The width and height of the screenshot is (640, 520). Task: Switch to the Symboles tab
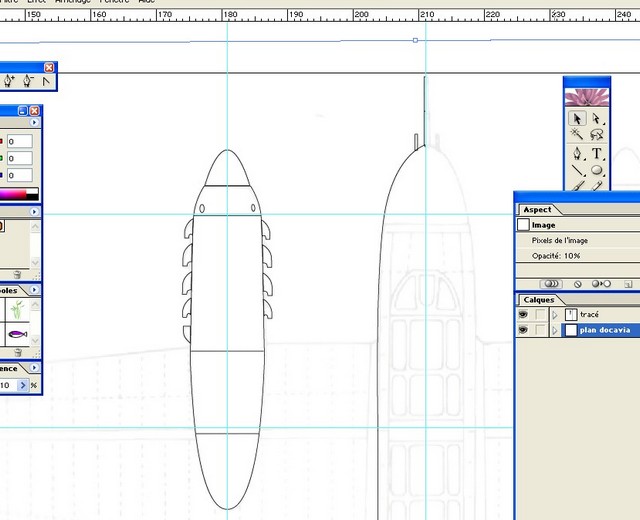point(9,291)
